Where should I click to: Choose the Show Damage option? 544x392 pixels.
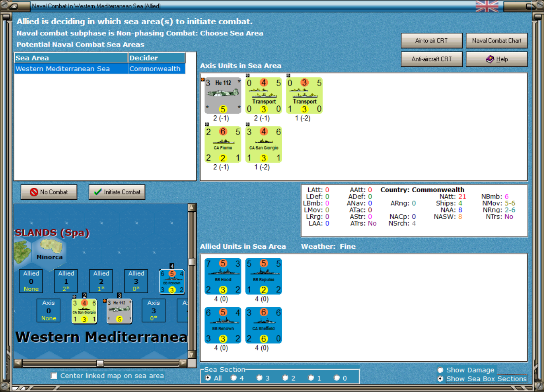441,370
